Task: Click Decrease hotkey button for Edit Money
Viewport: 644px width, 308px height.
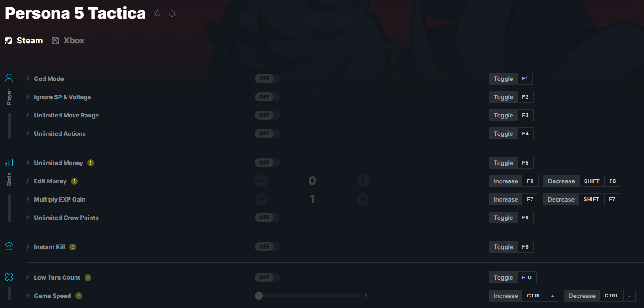Action: tap(582, 181)
